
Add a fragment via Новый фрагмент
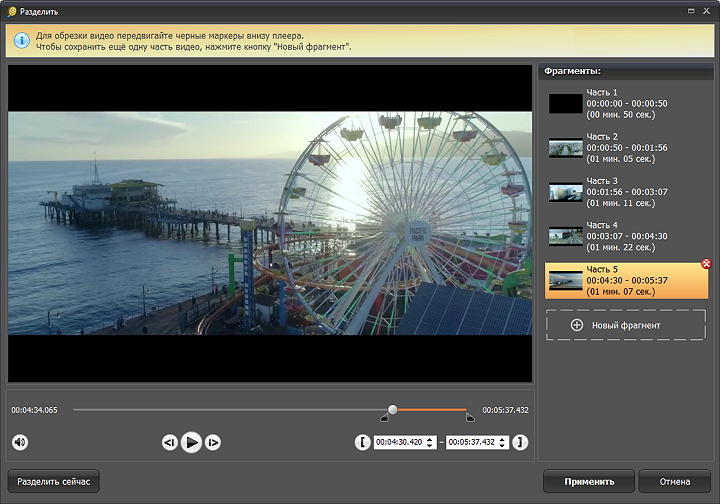click(x=625, y=325)
